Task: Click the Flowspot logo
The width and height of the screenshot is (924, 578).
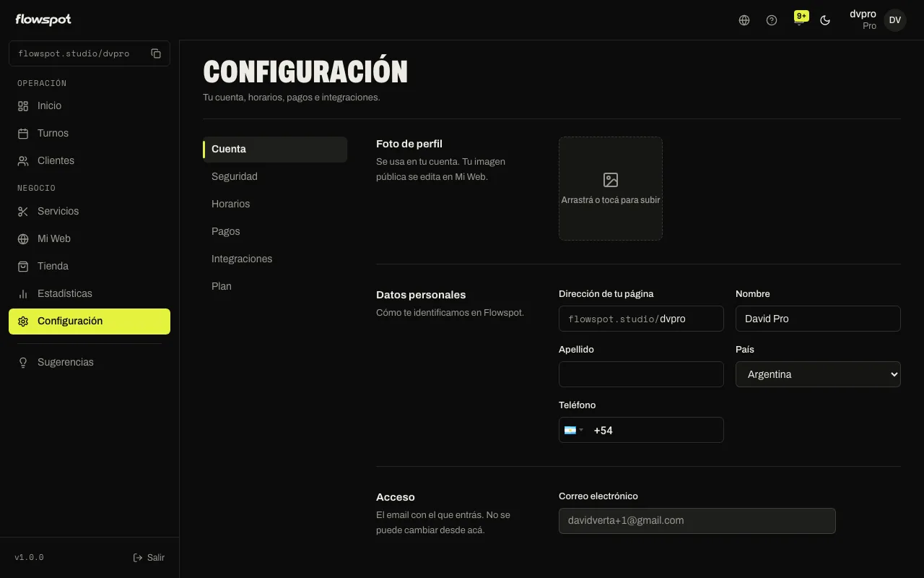Action: (x=43, y=20)
